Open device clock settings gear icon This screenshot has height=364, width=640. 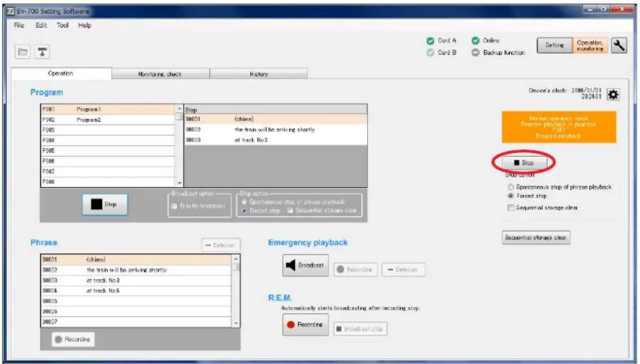pyautogui.click(x=613, y=94)
